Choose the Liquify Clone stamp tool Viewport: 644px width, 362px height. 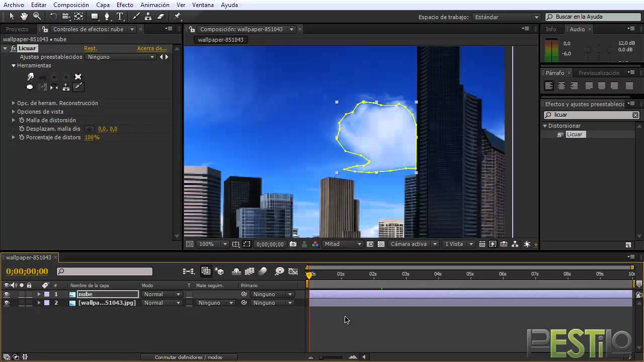(66, 87)
